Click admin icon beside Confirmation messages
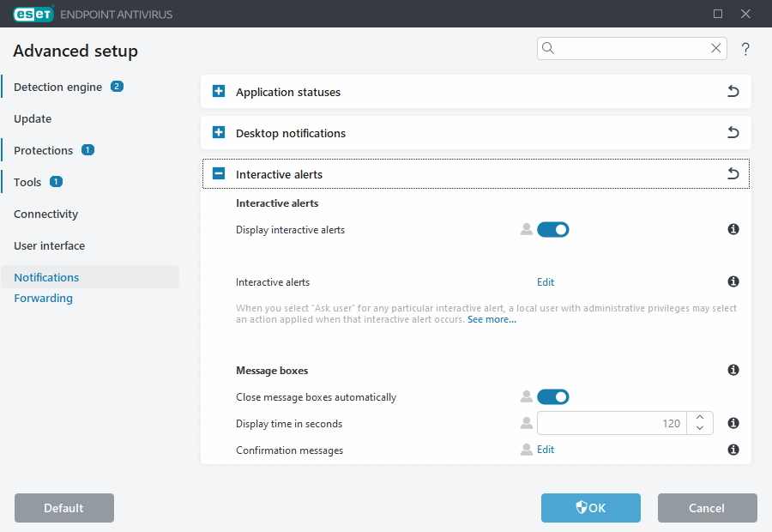The image size is (772, 532). [526, 450]
